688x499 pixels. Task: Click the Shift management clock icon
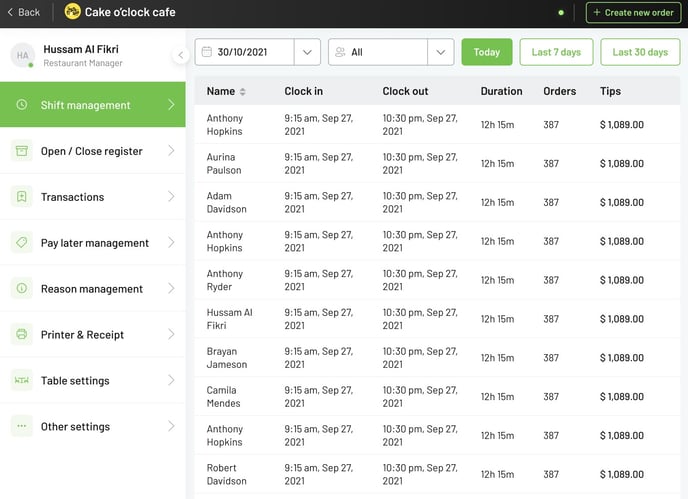[x=22, y=104]
